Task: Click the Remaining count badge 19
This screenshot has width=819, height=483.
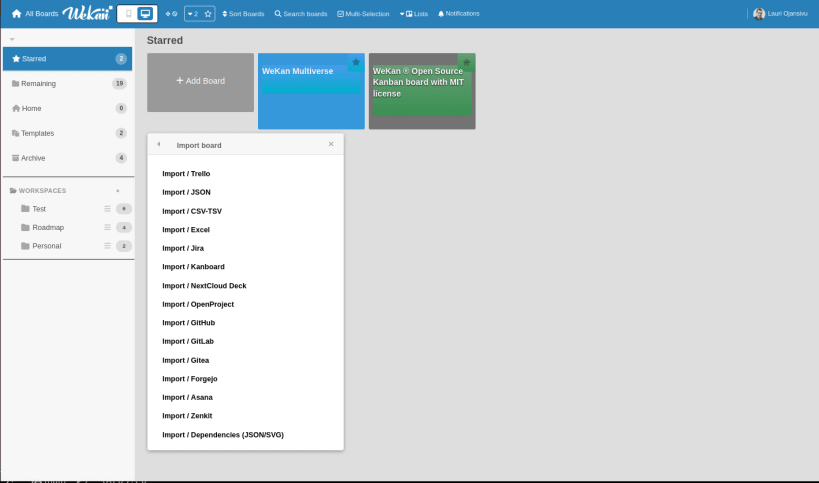Action: [120, 84]
